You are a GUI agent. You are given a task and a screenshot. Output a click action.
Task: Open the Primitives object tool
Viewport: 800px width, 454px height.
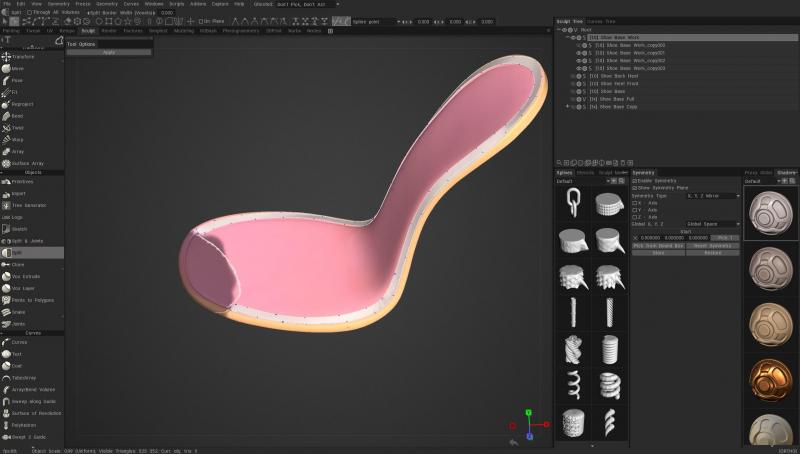(x=21, y=182)
